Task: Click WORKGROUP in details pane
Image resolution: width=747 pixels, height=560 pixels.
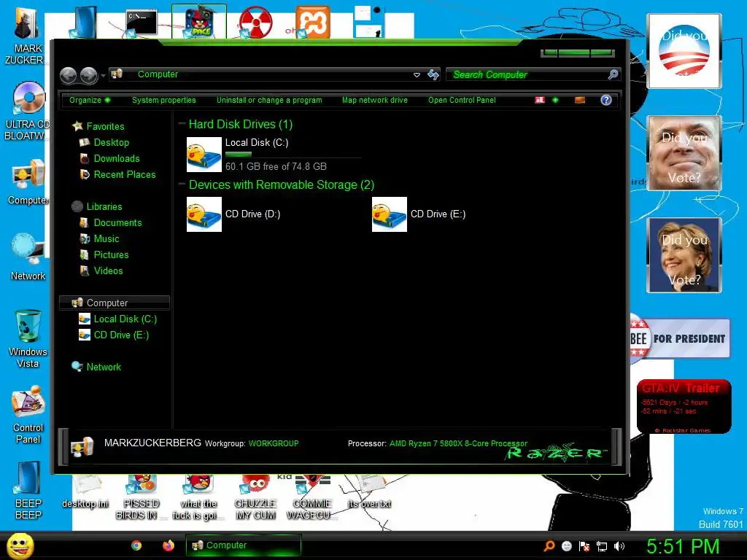Action: [x=274, y=443]
